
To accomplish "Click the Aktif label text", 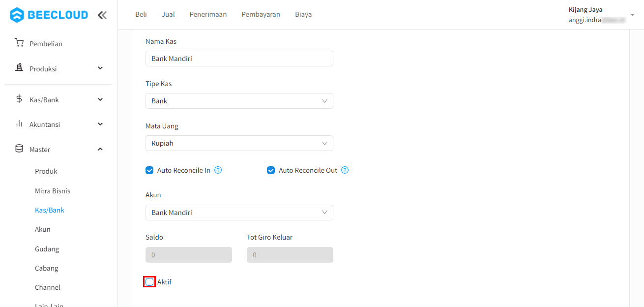I will [x=164, y=282].
